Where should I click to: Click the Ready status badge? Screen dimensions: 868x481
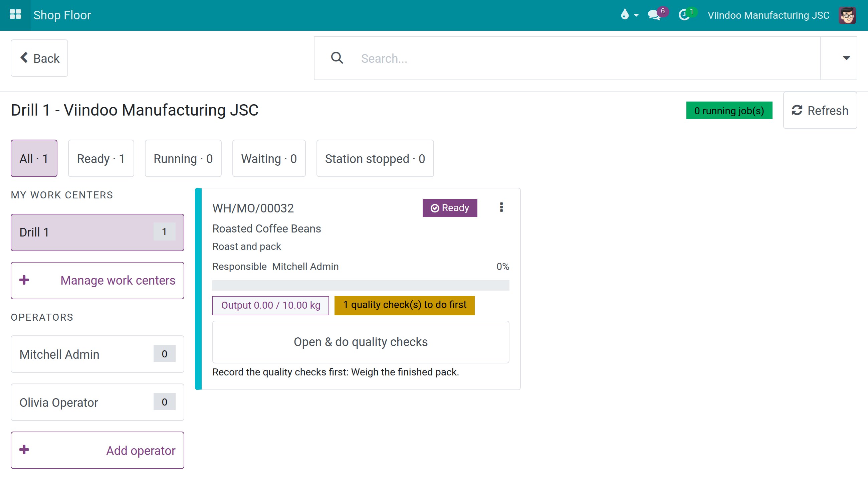(x=449, y=208)
